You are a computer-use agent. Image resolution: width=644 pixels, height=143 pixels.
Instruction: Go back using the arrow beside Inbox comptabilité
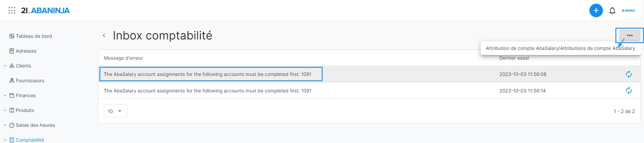(104, 35)
